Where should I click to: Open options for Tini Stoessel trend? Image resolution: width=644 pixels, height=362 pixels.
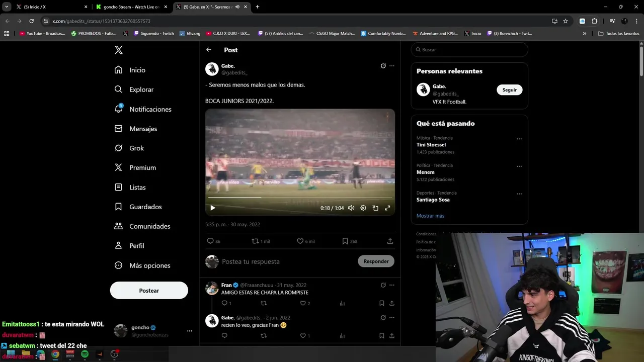[519, 139]
